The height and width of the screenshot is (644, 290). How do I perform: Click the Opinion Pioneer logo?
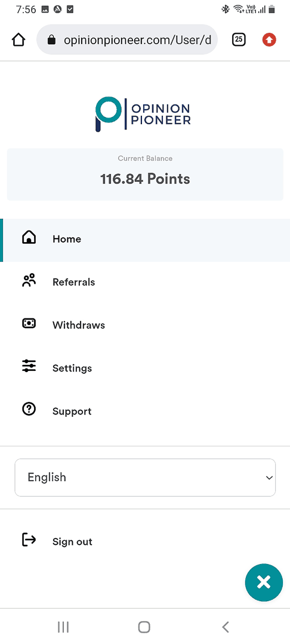143,114
